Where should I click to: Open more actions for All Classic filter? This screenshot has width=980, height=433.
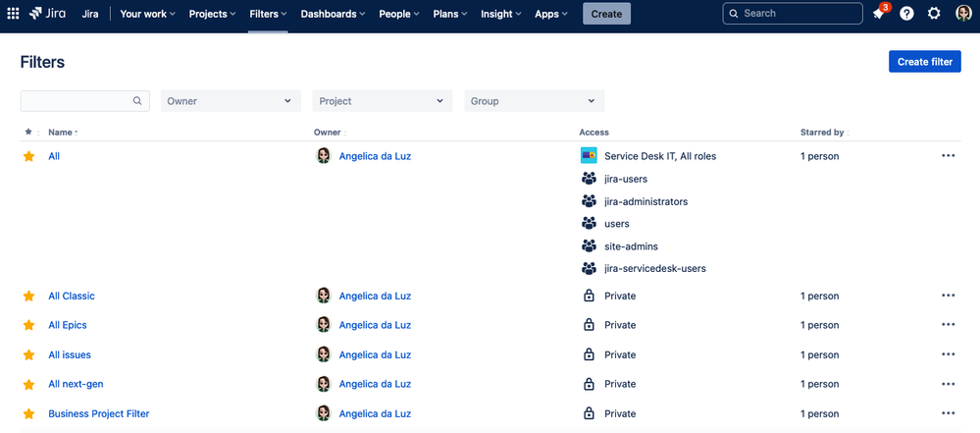(x=949, y=296)
